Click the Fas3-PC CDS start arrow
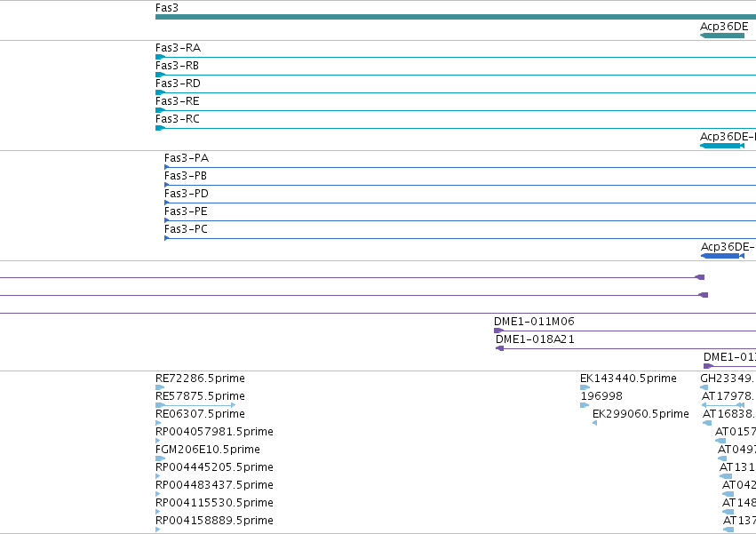This screenshot has height=534, width=756. point(167,238)
